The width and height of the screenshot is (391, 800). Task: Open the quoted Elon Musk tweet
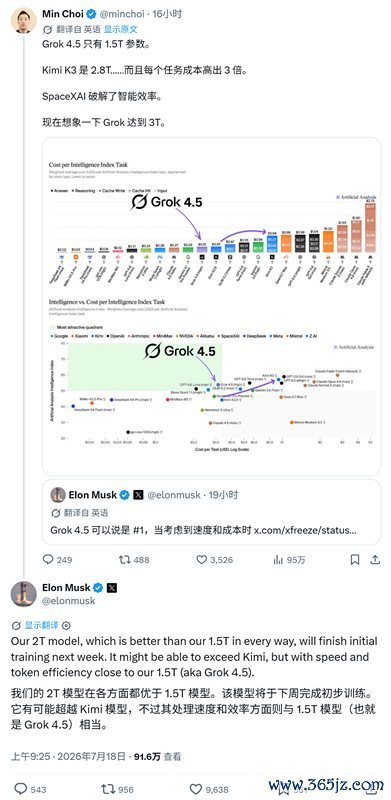coord(211,512)
